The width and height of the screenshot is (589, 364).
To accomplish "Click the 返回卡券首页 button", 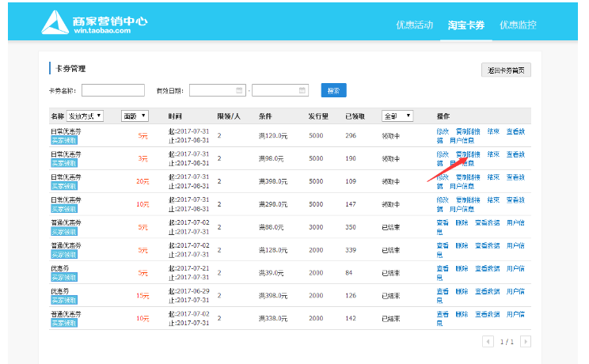I will click(x=506, y=70).
